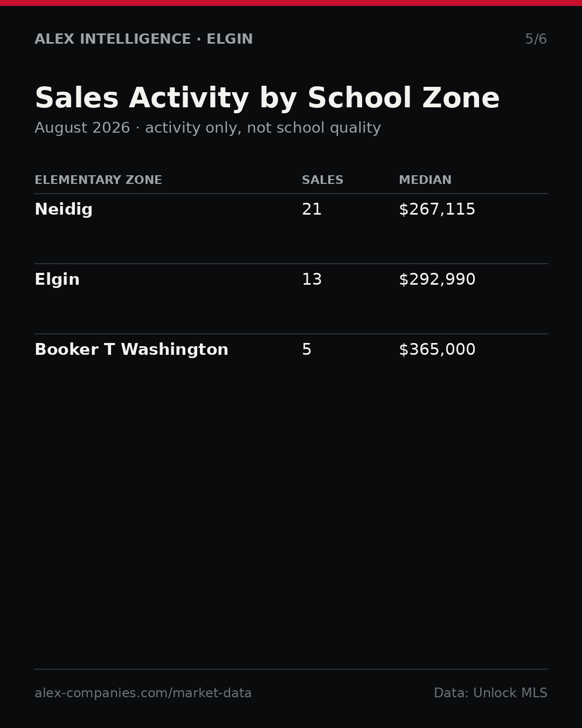Click the footer divider line

[x=291, y=669]
